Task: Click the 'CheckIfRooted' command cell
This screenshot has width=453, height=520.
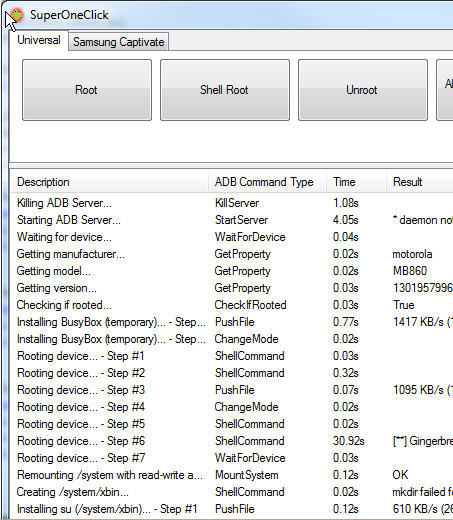Action: pyautogui.click(x=250, y=305)
